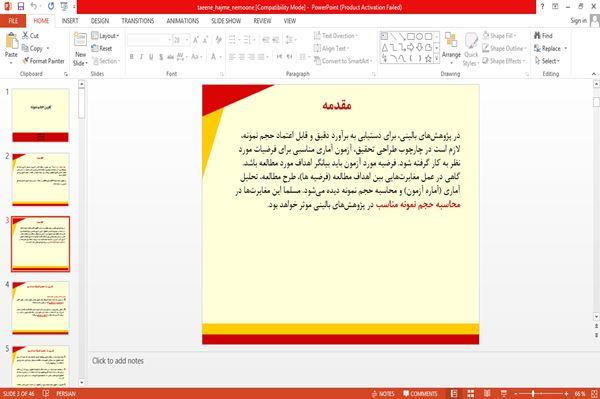Viewport: 600px width, 399px height.
Task: Click the zoom out minus button
Action: [515, 394]
